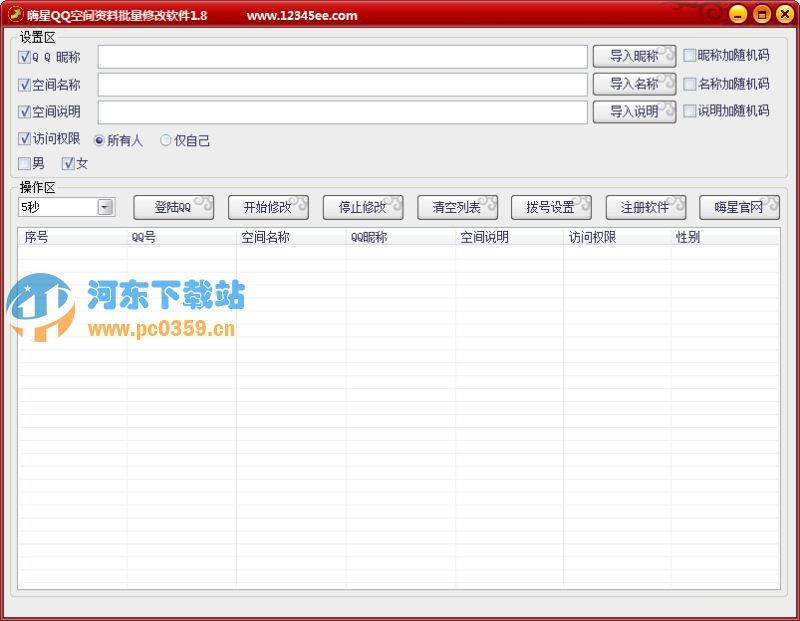
Task: Click 注册软件 to register the software
Action: coord(645,208)
